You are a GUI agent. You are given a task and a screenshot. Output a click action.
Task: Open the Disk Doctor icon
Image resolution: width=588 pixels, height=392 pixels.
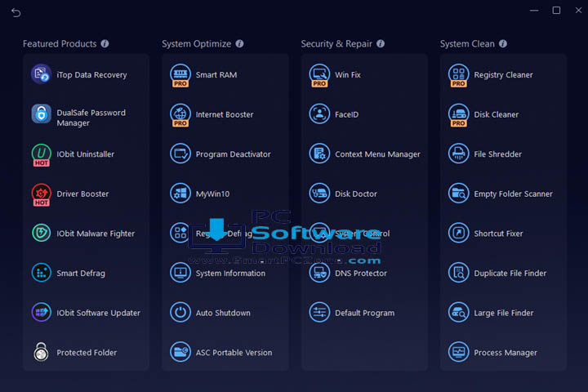[319, 194]
